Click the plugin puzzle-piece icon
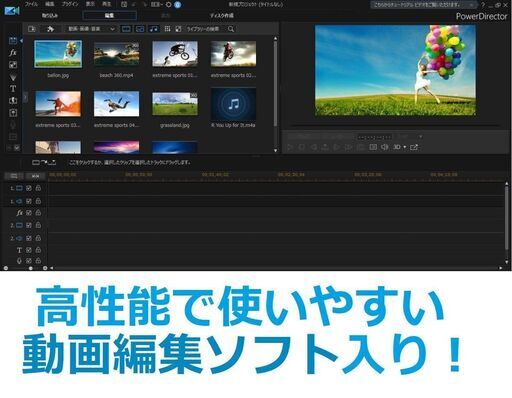The width and height of the screenshot is (512, 398). point(51,29)
